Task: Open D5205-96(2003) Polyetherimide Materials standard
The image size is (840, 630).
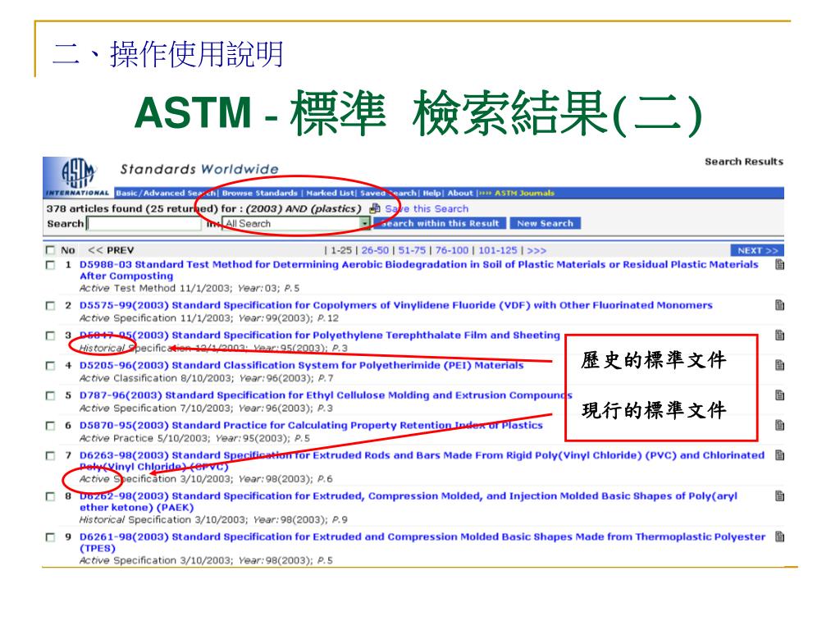Action: pos(302,365)
